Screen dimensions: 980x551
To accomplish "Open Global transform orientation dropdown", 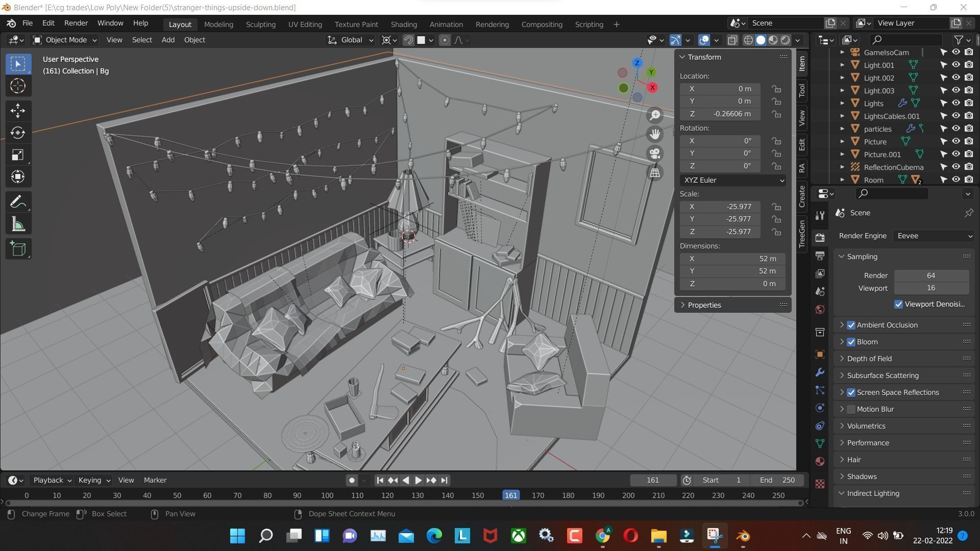I will [350, 40].
